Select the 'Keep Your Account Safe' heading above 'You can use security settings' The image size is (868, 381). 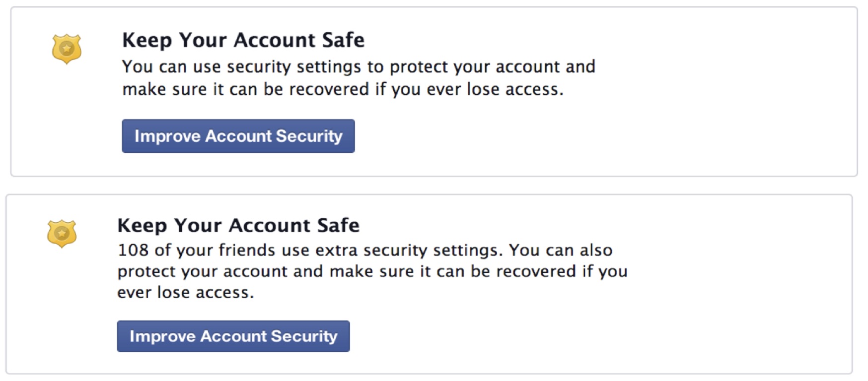click(243, 40)
